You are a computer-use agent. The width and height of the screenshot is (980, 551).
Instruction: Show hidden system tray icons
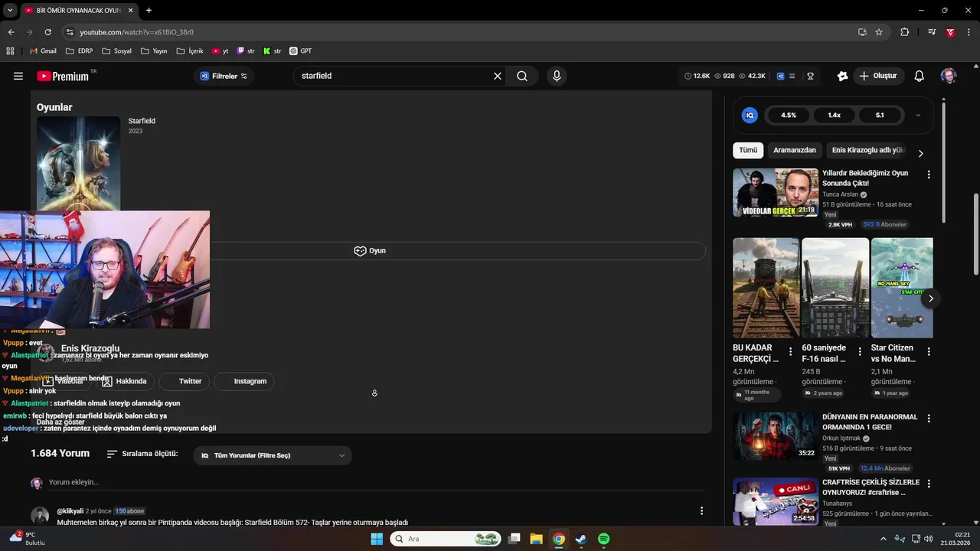tap(883, 539)
